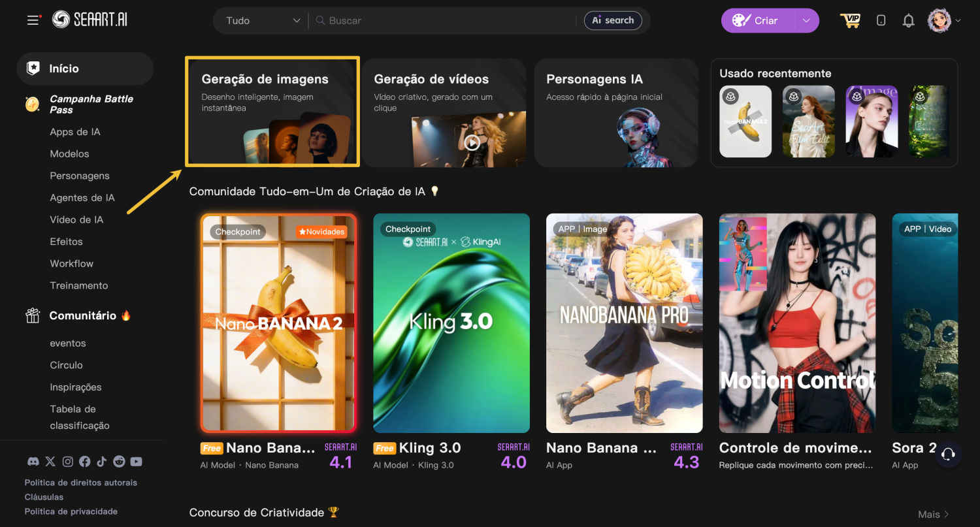This screenshot has height=527, width=980.
Task: Go to Workflow in the sidebar
Action: coord(72,264)
